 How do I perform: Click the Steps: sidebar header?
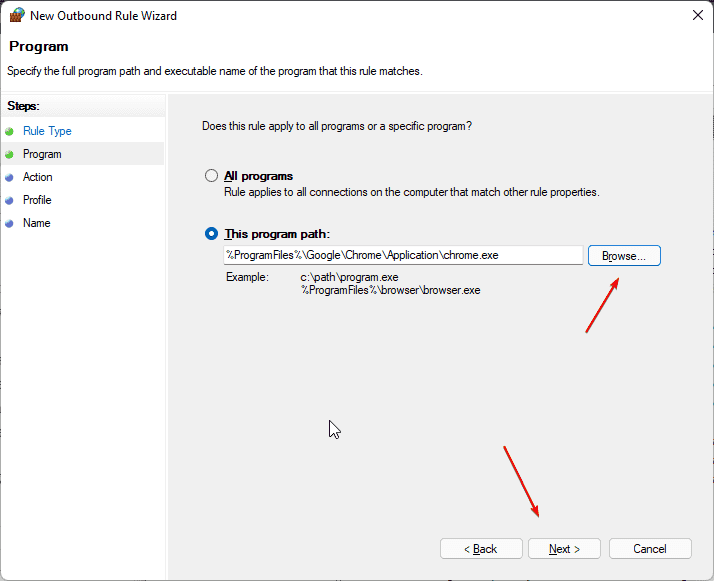pos(23,106)
